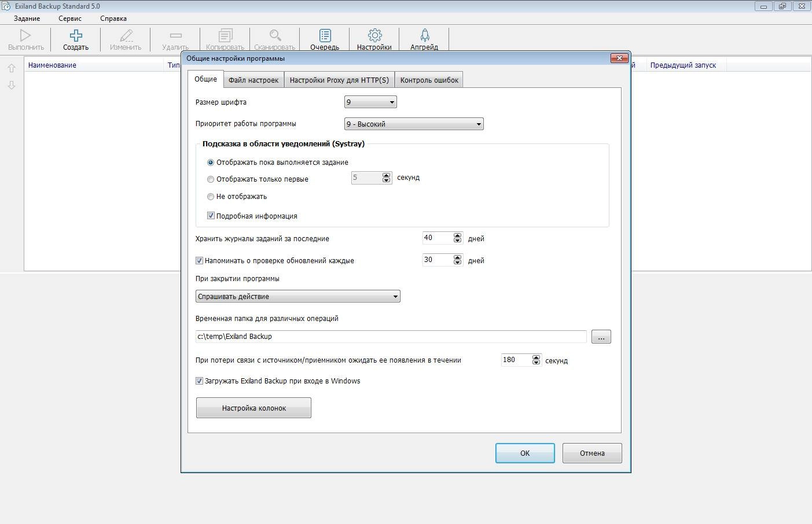Switch to the Контроль ошибок tab
Viewport: 812px width, 524px height.
pyautogui.click(x=429, y=80)
